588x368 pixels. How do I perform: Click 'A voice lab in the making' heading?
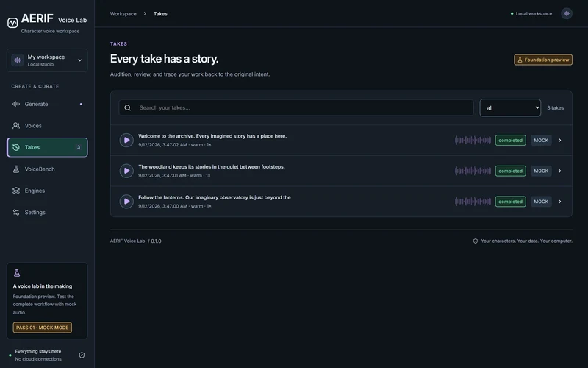[x=43, y=286]
